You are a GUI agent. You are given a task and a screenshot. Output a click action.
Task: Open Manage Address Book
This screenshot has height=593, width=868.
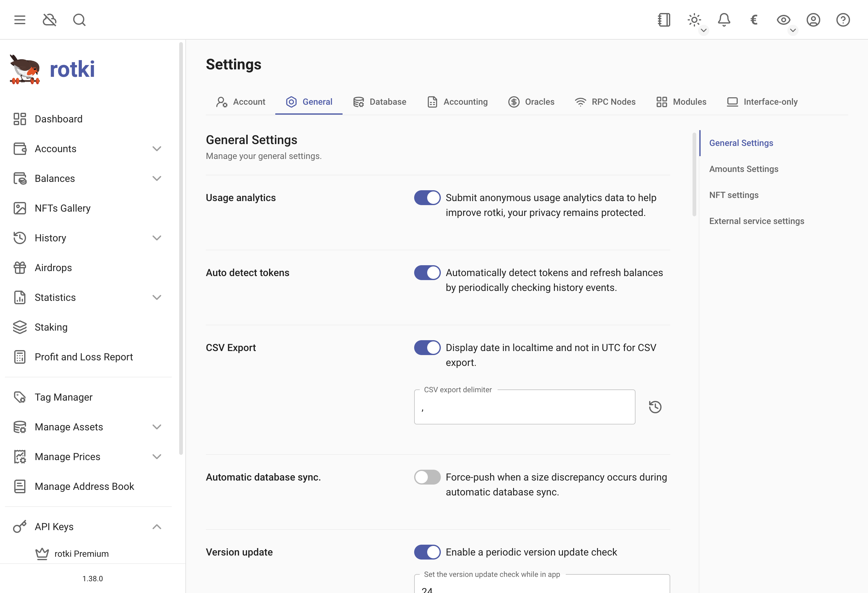(x=89, y=486)
